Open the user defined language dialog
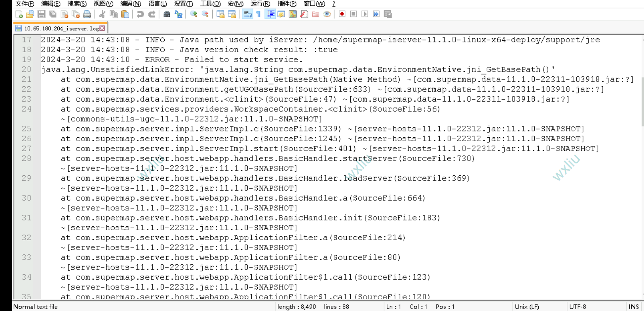Image resolution: width=644 pixels, height=311 pixels. (281, 14)
